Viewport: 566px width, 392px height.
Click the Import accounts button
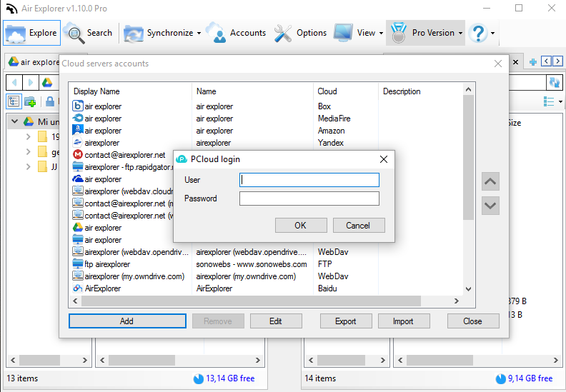(404, 321)
